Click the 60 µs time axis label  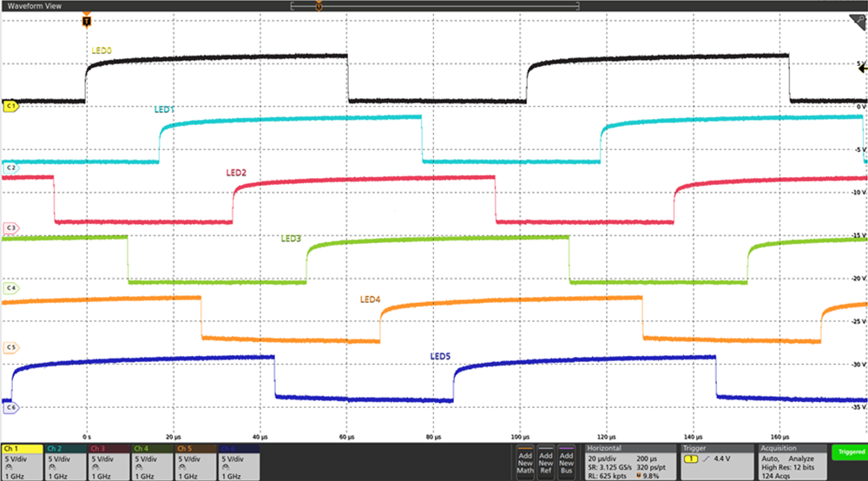click(346, 438)
